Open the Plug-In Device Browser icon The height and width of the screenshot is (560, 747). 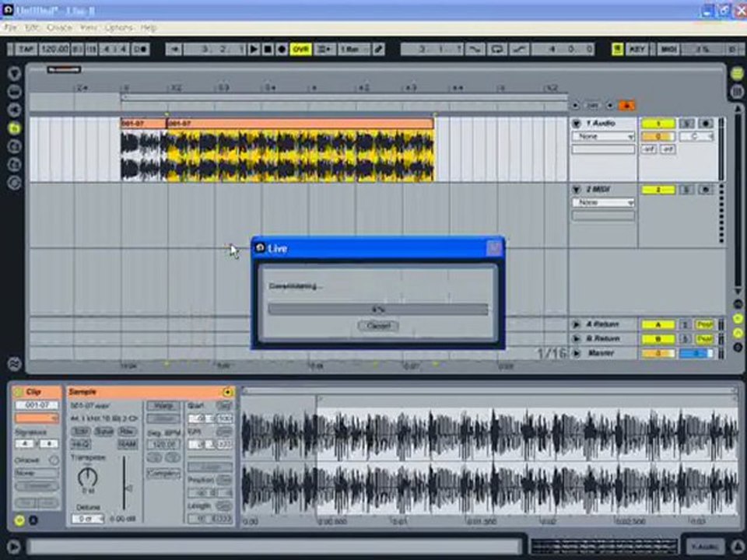pos(14,110)
